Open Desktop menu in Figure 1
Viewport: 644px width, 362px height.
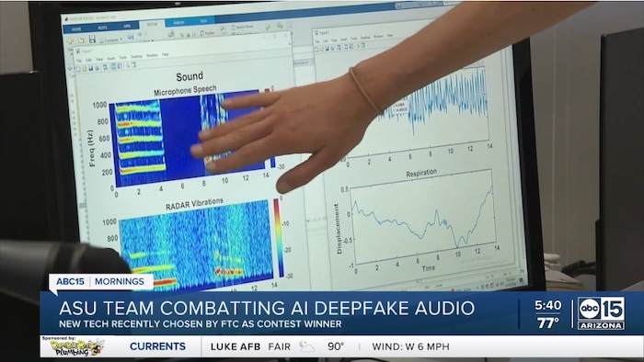click(x=136, y=57)
